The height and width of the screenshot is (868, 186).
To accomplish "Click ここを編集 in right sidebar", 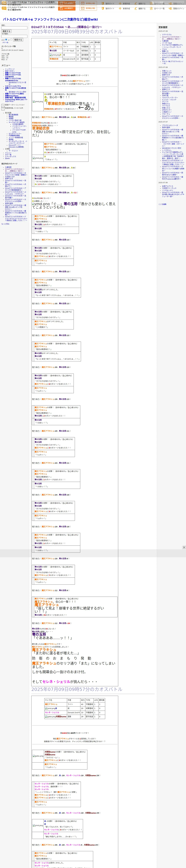I will click(162, 204).
